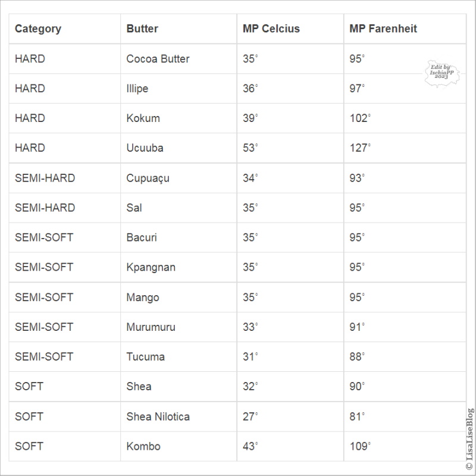Click the Shea Nilotica cell
Viewport: 476px width, 476px height.
click(158, 416)
